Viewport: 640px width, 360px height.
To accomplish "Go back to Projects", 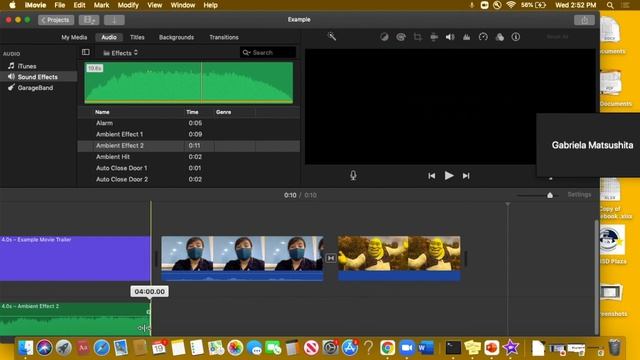I will tap(56, 20).
